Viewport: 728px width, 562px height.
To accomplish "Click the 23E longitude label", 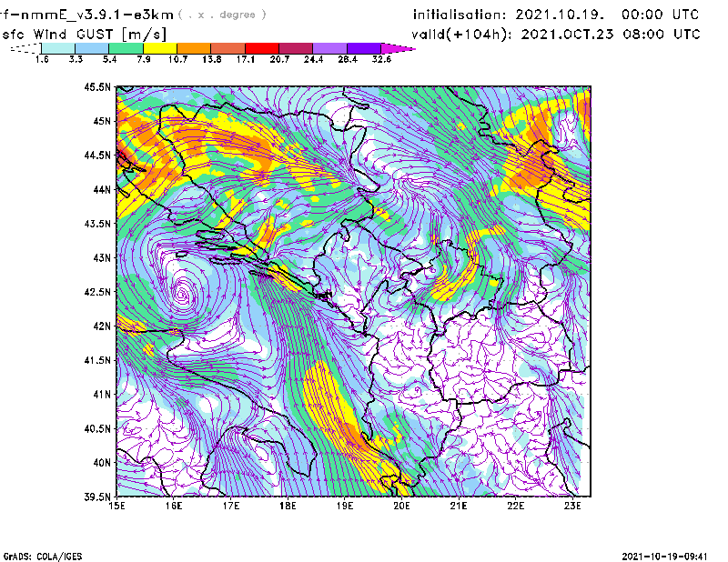I will [x=572, y=506].
